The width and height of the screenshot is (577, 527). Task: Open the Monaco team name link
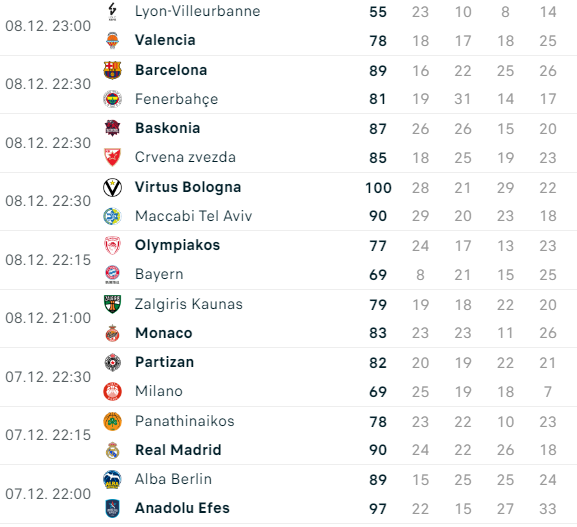[x=164, y=333]
